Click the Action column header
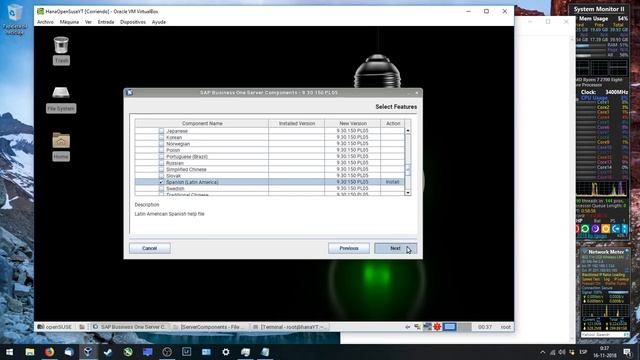 click(x=393, y=123)
